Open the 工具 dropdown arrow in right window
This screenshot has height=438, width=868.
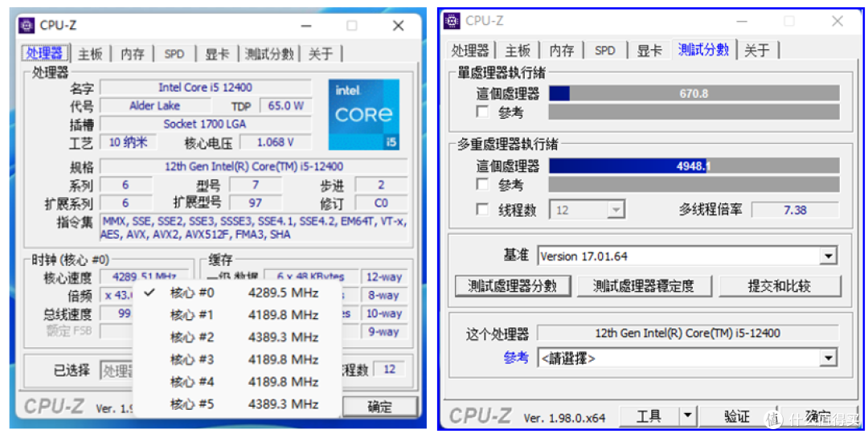687,416
